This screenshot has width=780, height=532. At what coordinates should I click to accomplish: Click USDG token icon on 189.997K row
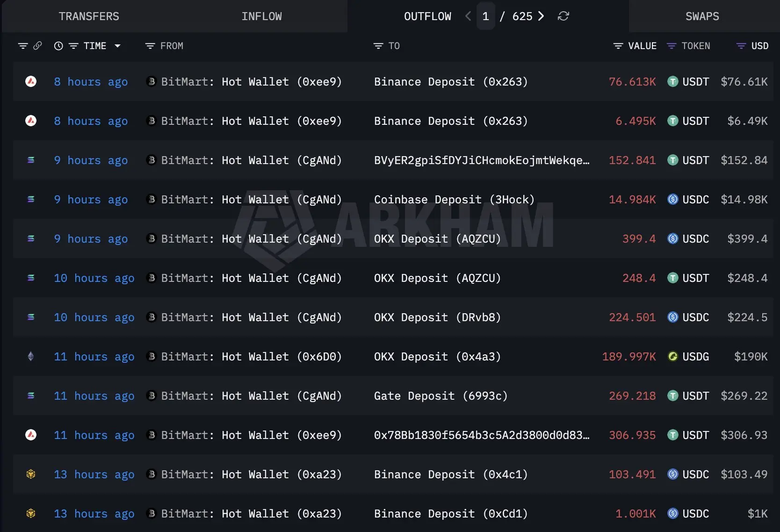click(x=672, y=356)
